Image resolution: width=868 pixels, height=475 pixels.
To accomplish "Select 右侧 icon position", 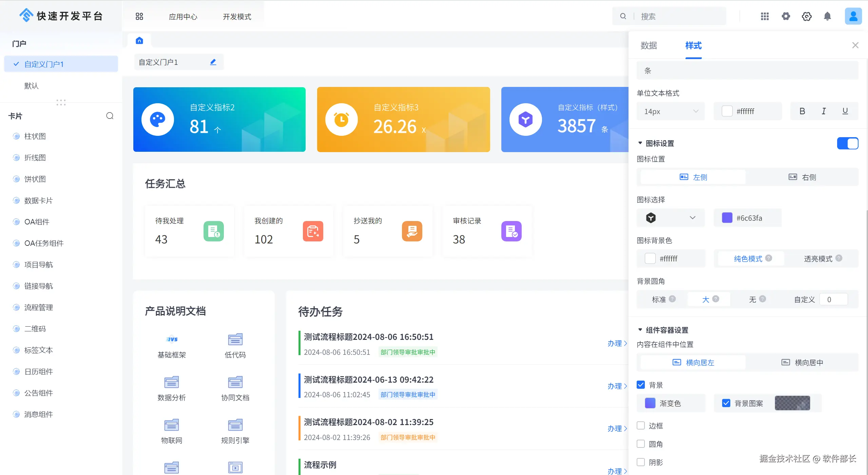I will pos(802,177).
